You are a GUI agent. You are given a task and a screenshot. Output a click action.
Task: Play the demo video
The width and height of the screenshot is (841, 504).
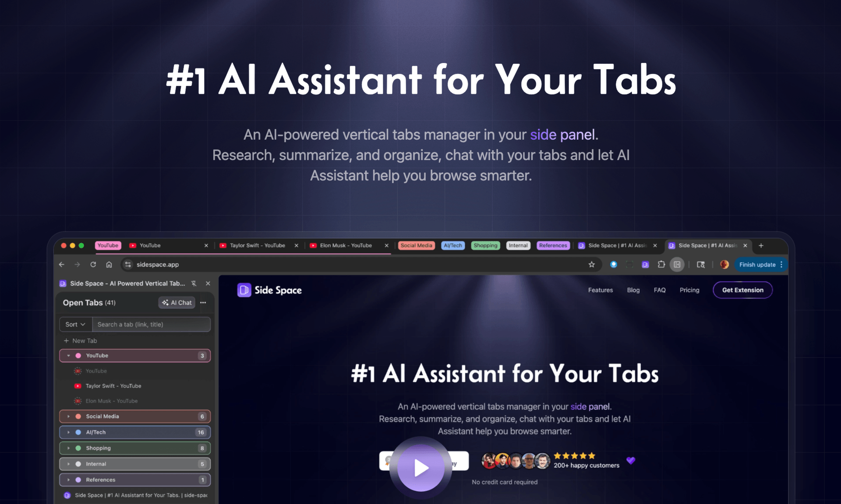pyautogui.click(x=420, y=468)
